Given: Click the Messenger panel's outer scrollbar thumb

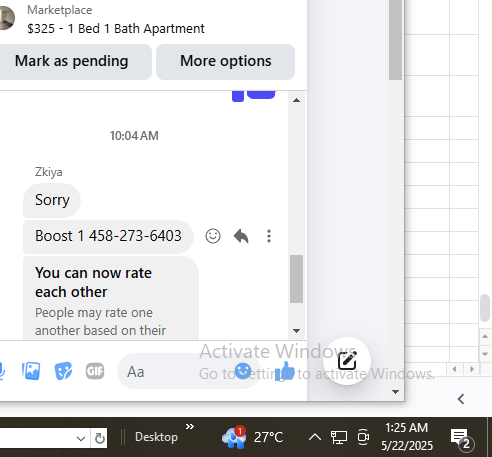Looking at the screenshot, I should 395,40.
